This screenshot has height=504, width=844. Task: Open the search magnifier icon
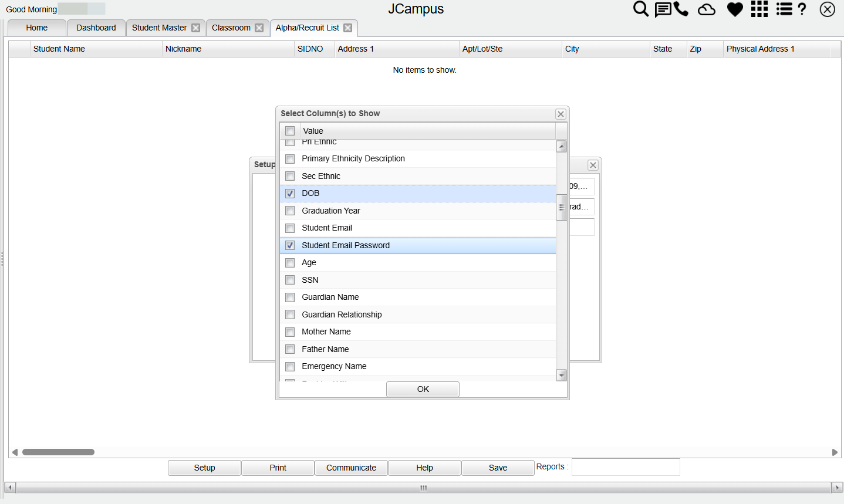(641, 9)
